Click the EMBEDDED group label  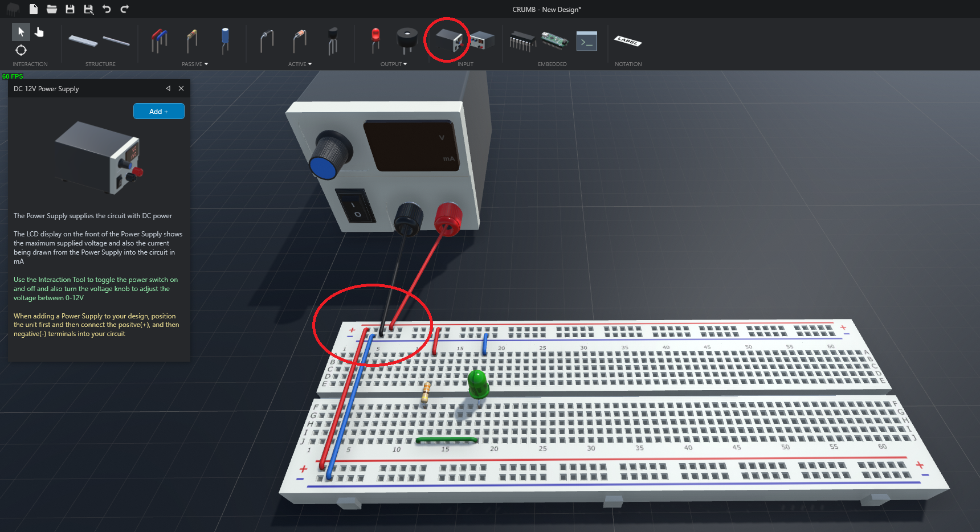pos(552,64)
